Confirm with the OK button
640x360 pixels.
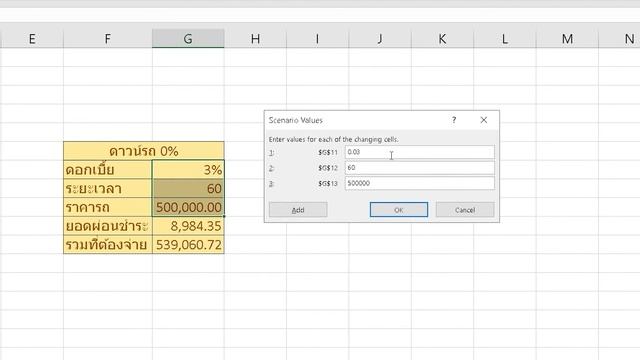(x=399, y=210)
